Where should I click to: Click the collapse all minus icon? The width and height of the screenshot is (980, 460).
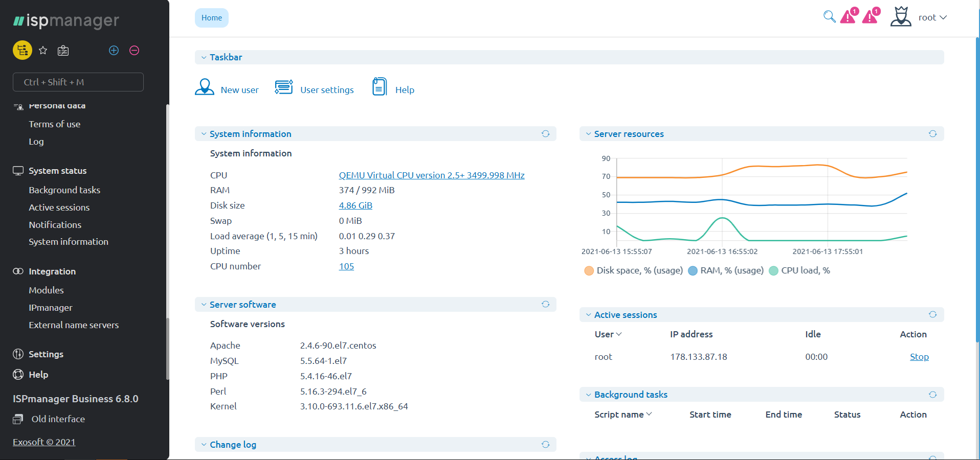click(x=135, y=50)
